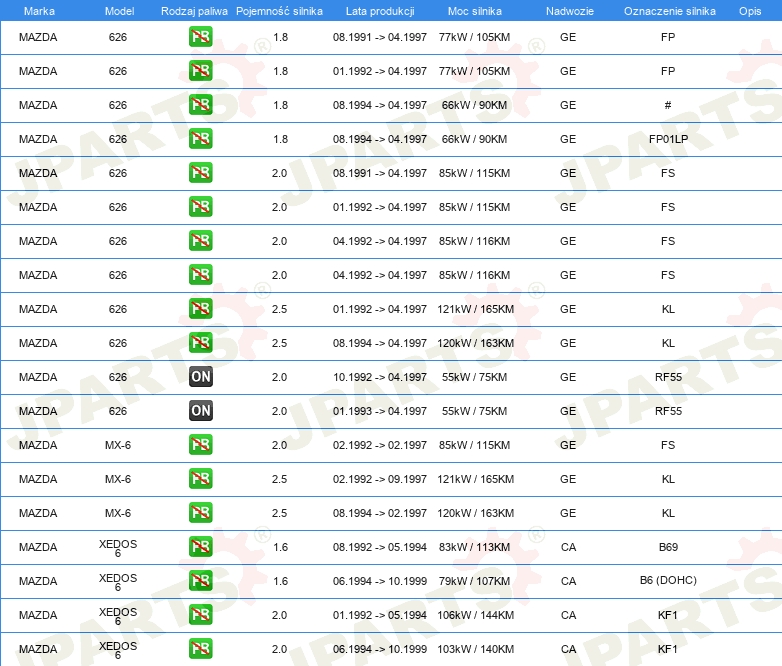The height and width of the screenshot is (666, 782).
Task: Select the 'KF1' engine code in the 144KM row
Action: [668, 615]
